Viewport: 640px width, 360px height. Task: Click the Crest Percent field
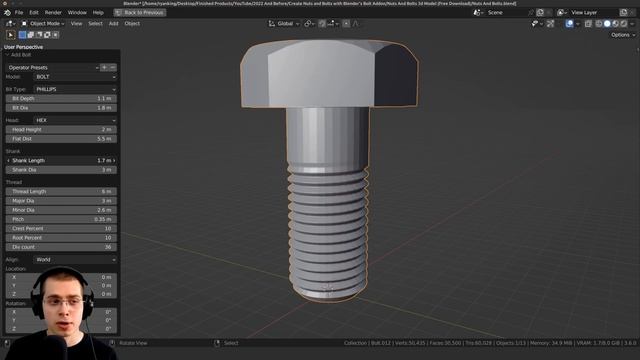pos(61,229)
